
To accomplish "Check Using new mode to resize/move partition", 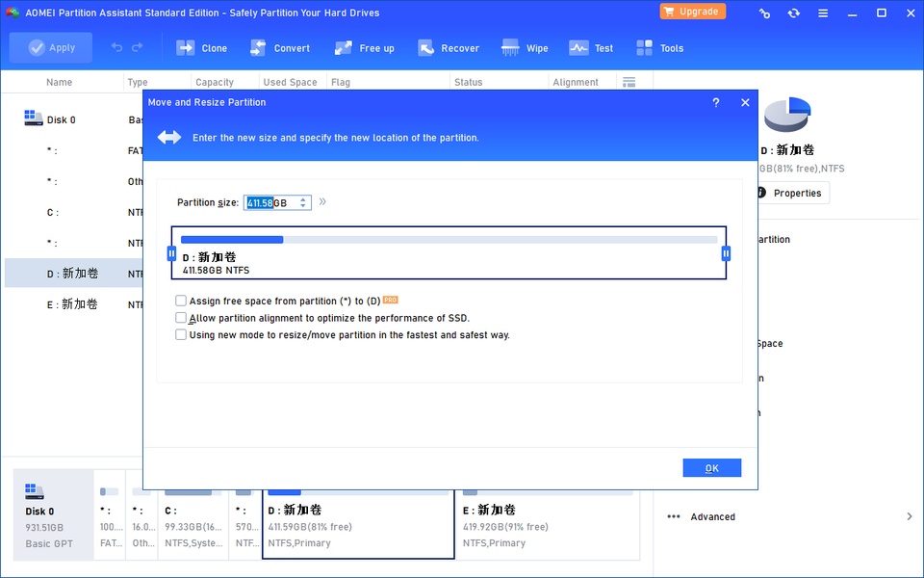I will [181, 335].
